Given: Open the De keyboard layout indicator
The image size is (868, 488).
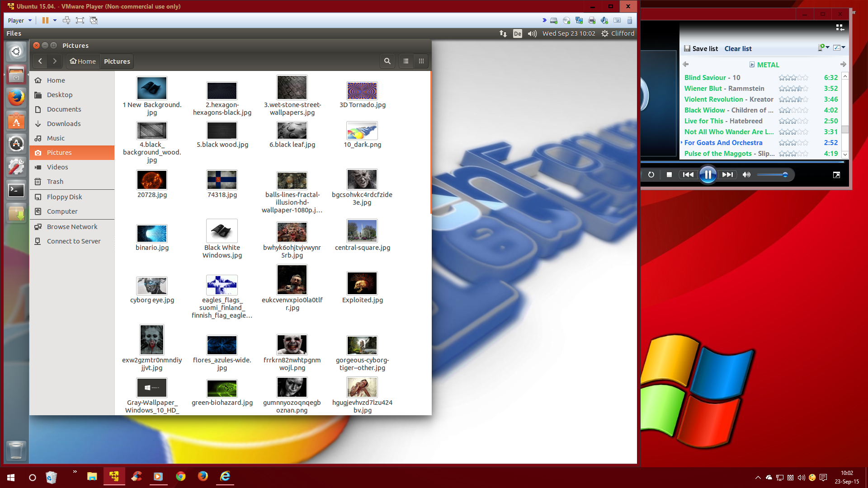Looking at the screenshot, I should [518, 33].
